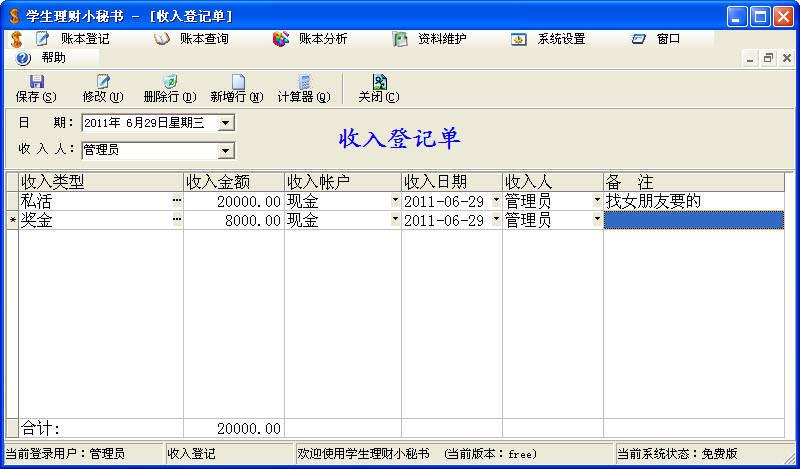Expand the 收入人 管理员 dropdown at top

tap(226, 151)
